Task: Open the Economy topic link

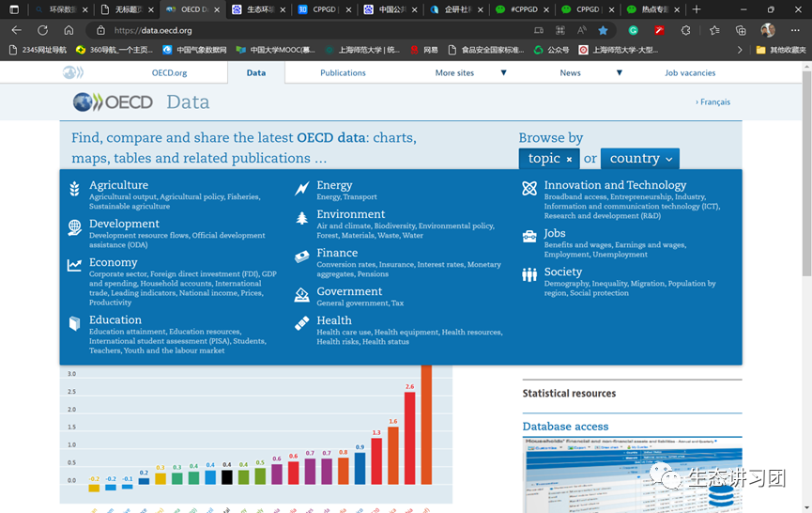Action: tap(113, 262)
